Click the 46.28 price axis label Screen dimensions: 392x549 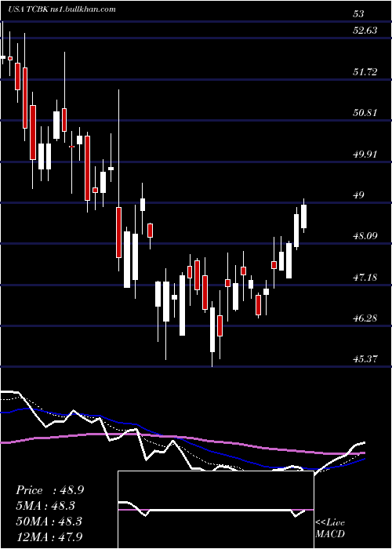(365, 318)
